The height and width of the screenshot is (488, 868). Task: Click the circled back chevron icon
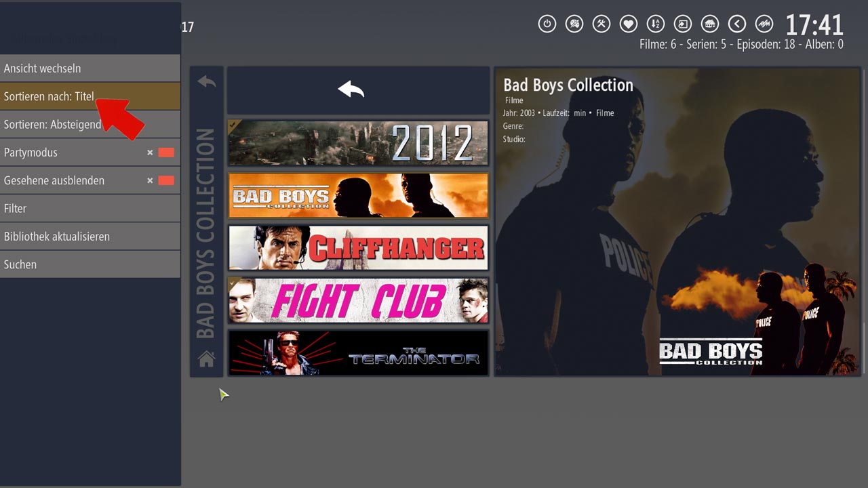(x=736, y=24)
